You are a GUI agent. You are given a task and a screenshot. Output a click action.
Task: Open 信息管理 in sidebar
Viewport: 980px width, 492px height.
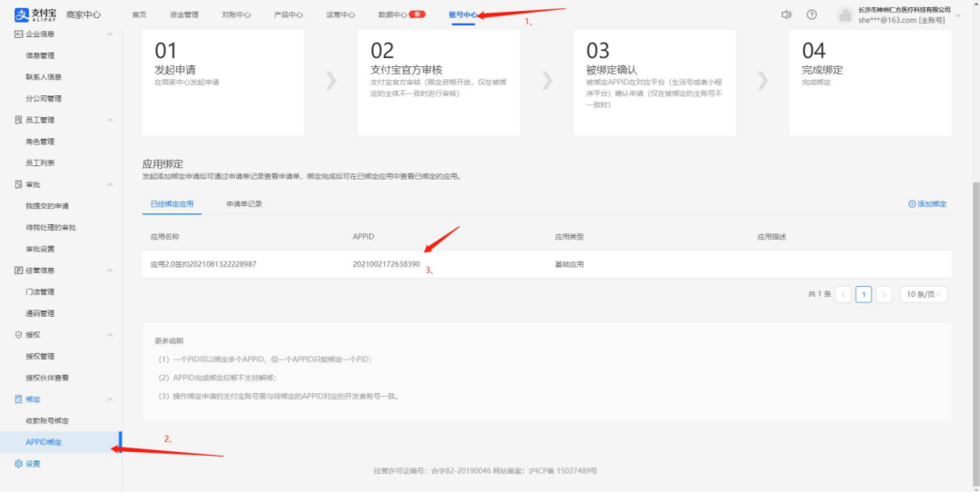pyautogui.click(x=40, y=55)
